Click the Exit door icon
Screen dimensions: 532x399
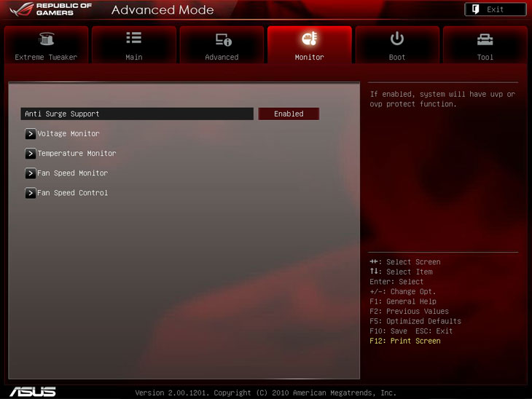tap(476, 9)
